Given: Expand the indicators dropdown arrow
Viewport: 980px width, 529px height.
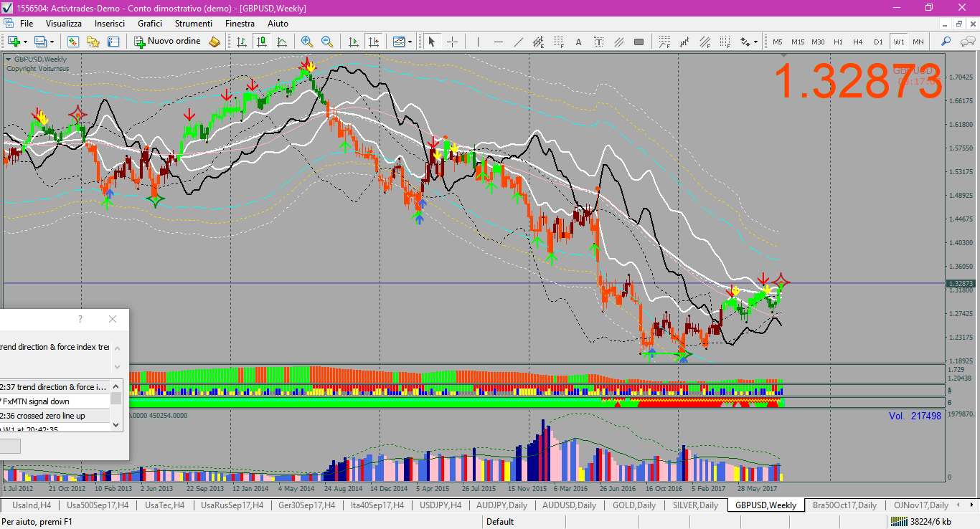Looking at the screenshot, I should [410, 42].
